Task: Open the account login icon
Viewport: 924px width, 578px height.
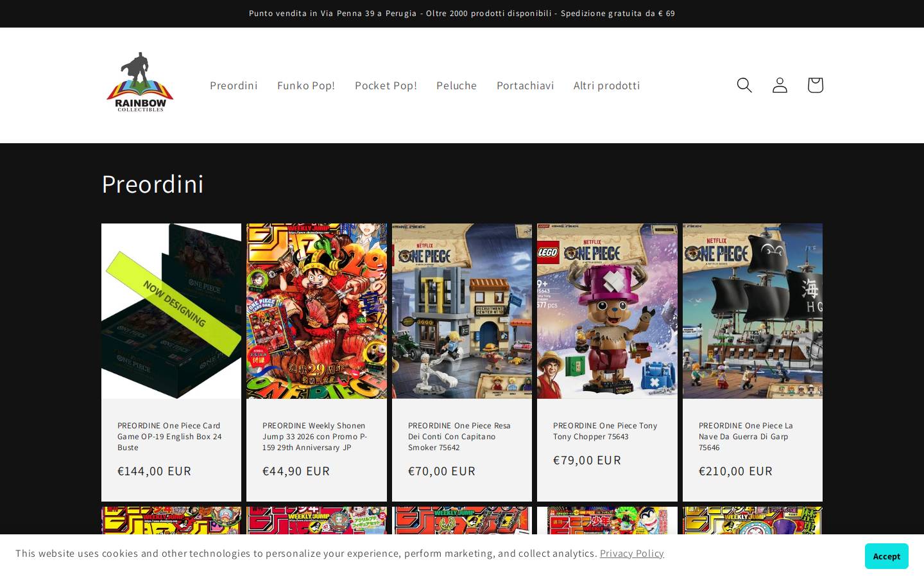Action: tap(780, 85)
